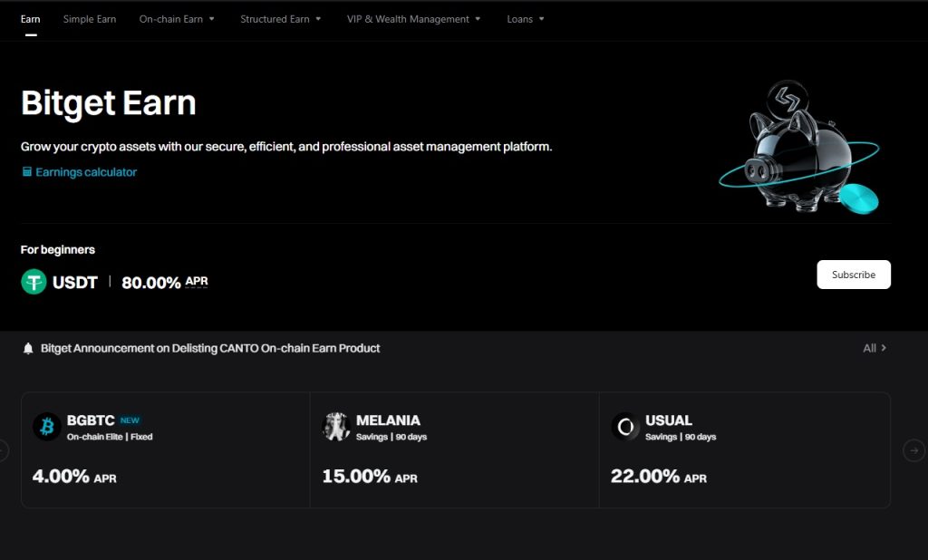
Task: Click the announcement bell icon
Action: (x=28, y=347)
